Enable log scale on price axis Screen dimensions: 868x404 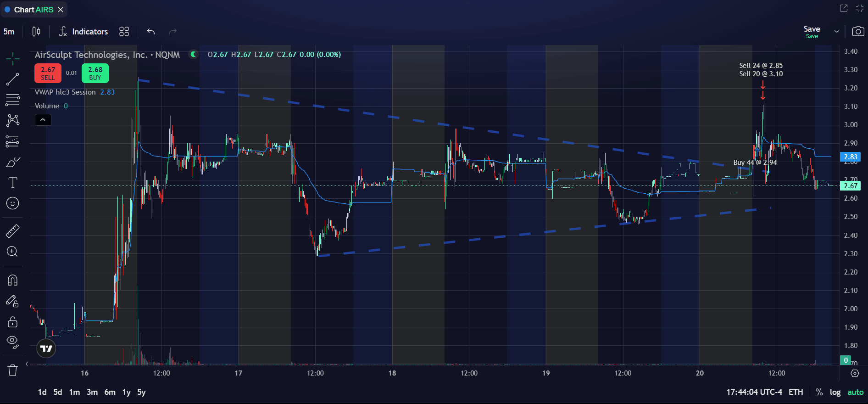point(835,392)
